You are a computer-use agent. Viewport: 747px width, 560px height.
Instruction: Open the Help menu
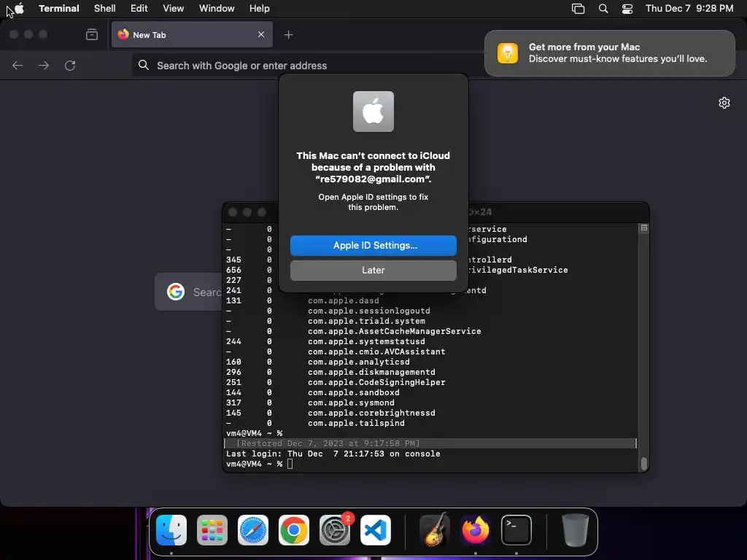tap(259, 9)
